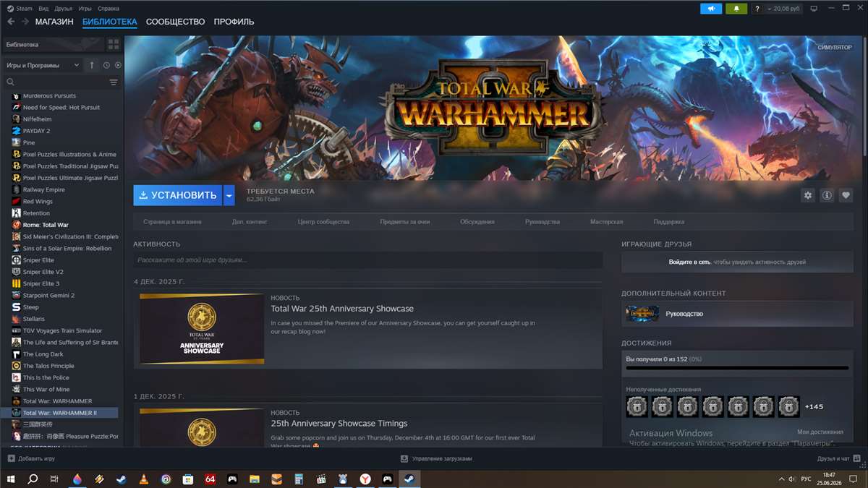Open the Друзья menu
This screenshot has width=868, height=488.
64,9
